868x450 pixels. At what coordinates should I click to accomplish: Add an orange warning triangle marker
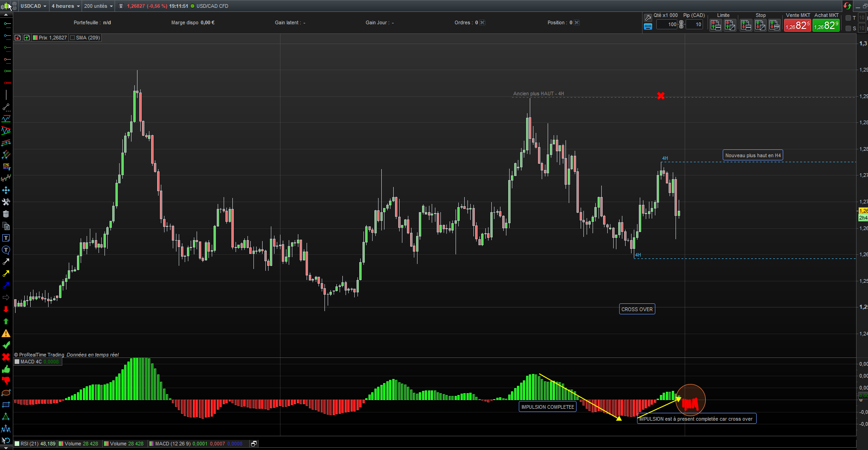pos(6,333)
